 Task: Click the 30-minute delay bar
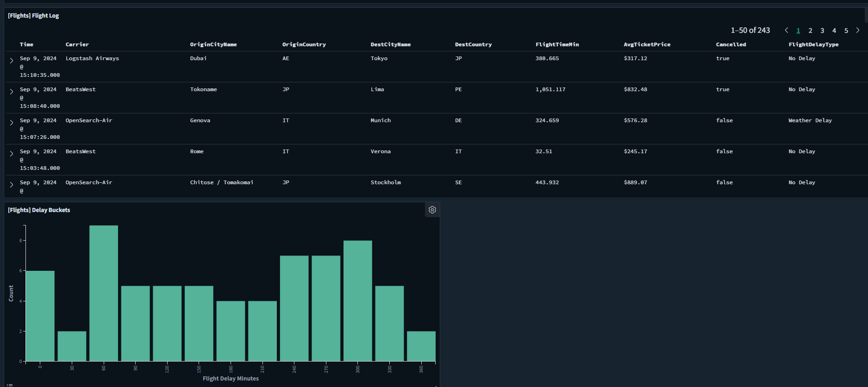pos(72,346)
